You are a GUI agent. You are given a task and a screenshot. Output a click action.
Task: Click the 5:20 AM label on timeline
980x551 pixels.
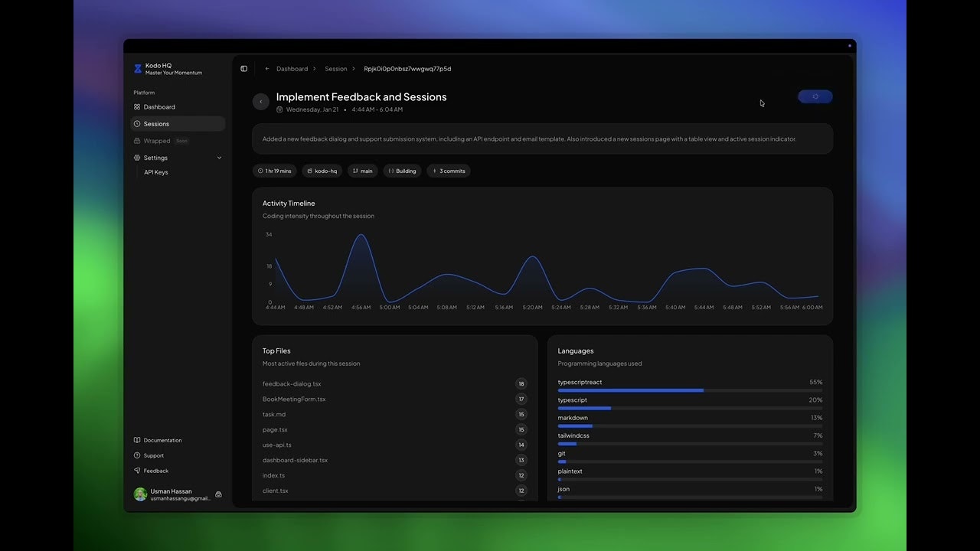[532, 308]
